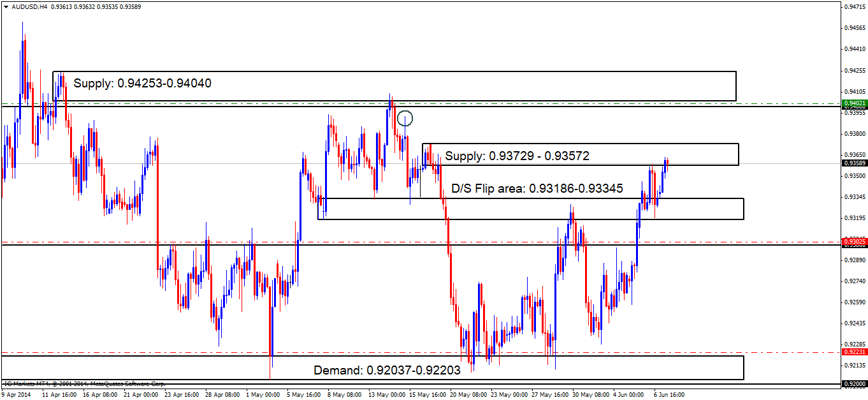Click the 0.93800 value on price scale
Viewport: 868px width, 400px height.
855,134
